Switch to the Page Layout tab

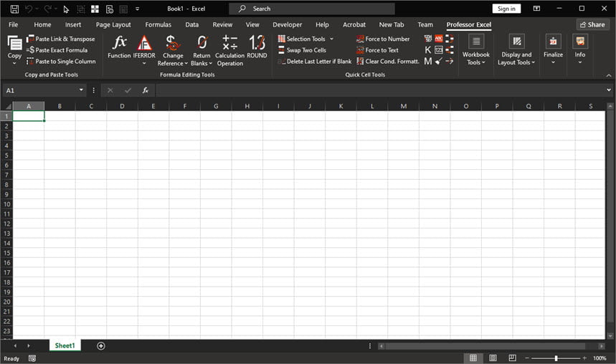(113, 24)
